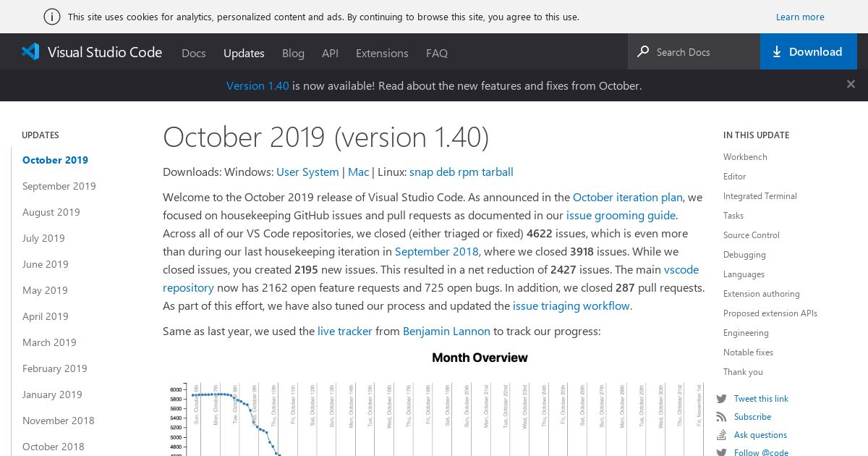Click the Subscribe feed link

coord(752,417)
